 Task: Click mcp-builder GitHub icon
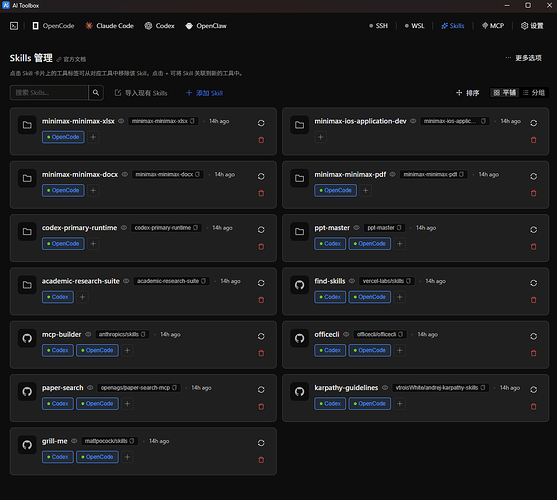(x=27, y=338)
